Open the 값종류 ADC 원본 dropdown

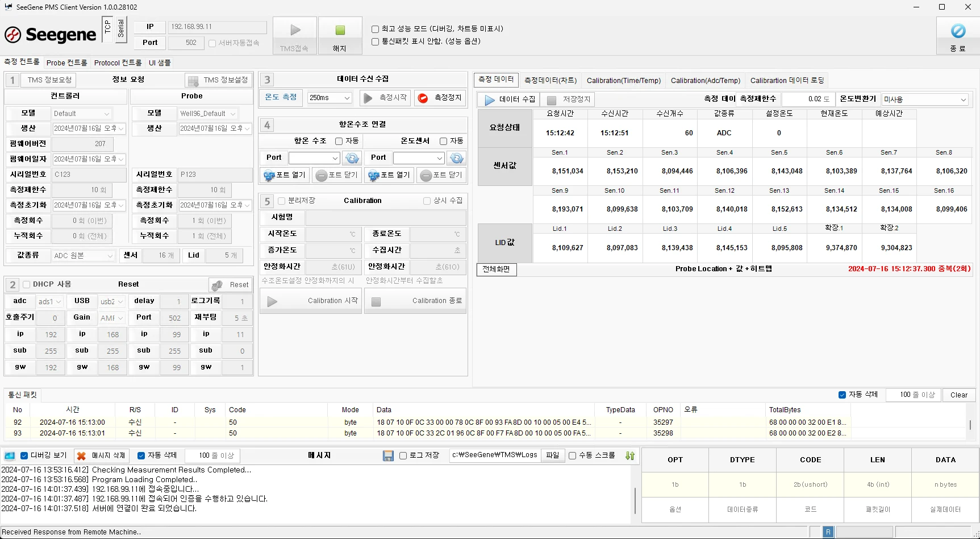pos(84,256)
